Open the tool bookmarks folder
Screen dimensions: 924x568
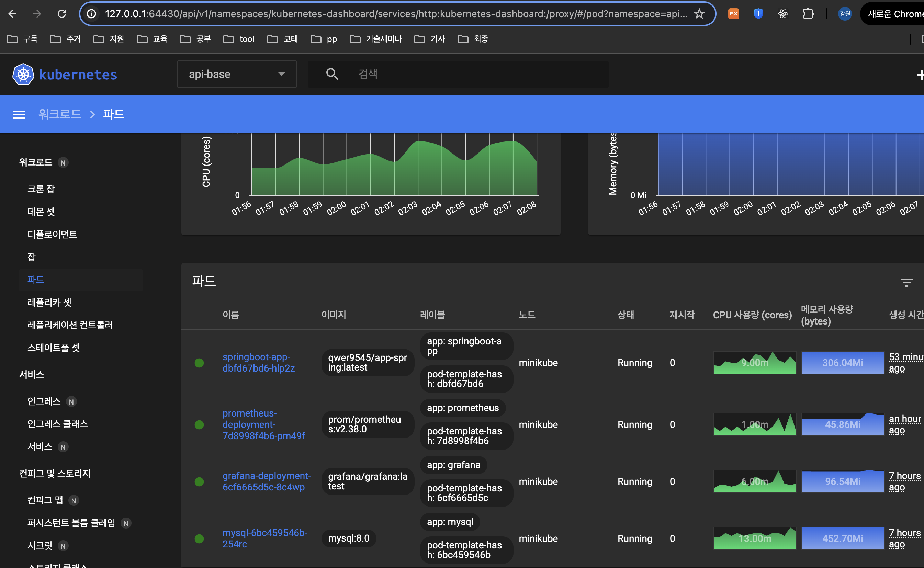point(239,39)
